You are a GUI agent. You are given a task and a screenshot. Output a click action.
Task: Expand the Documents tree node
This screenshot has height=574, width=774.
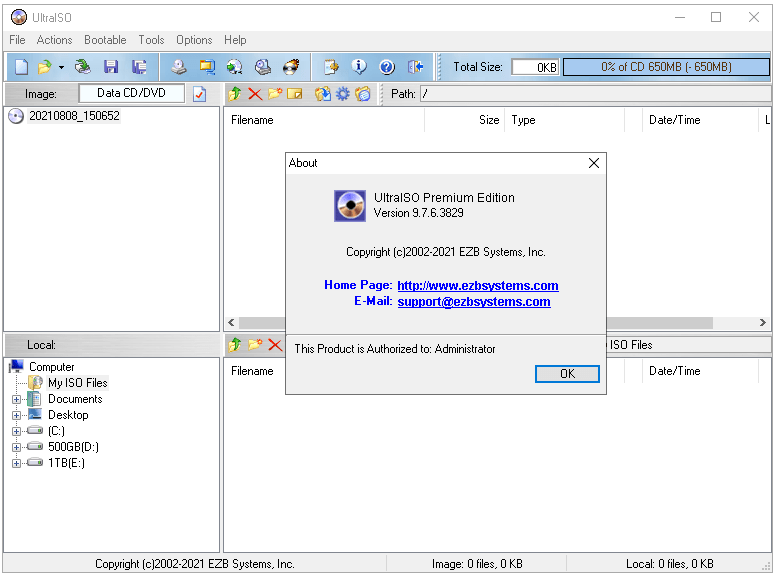click(x=16, y=399)
